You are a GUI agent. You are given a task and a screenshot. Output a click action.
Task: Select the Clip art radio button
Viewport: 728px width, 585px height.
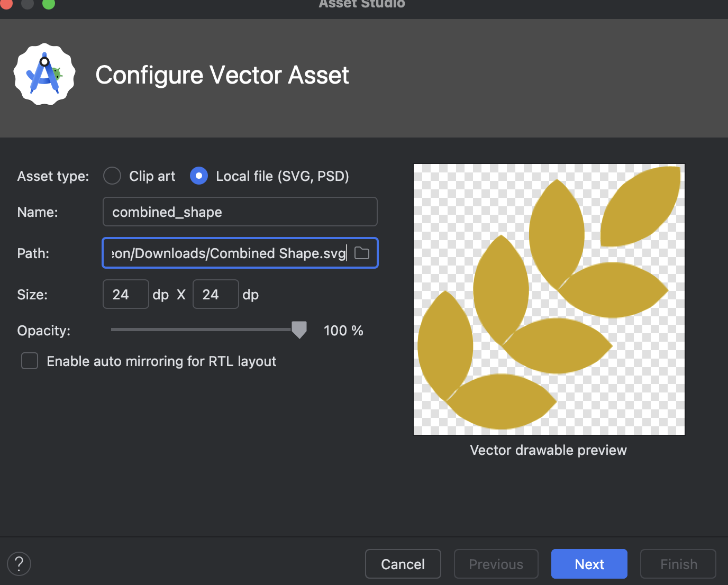(x=112, y=176)
